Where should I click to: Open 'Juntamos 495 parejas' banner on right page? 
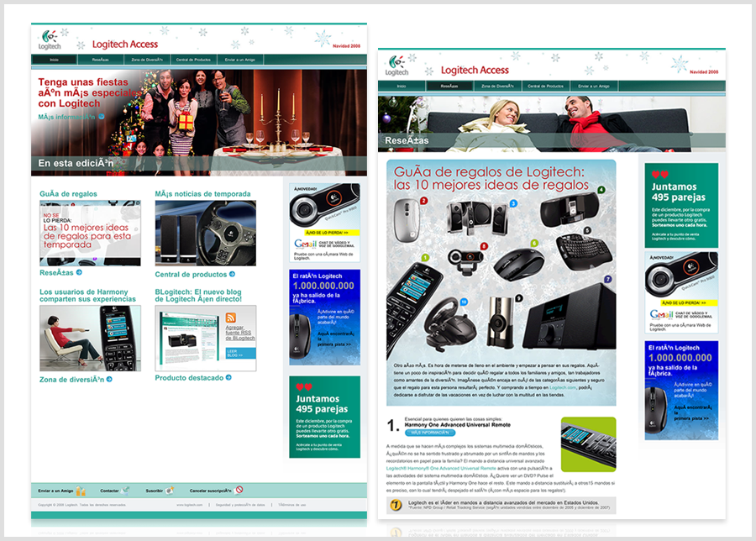coord(681,206)
